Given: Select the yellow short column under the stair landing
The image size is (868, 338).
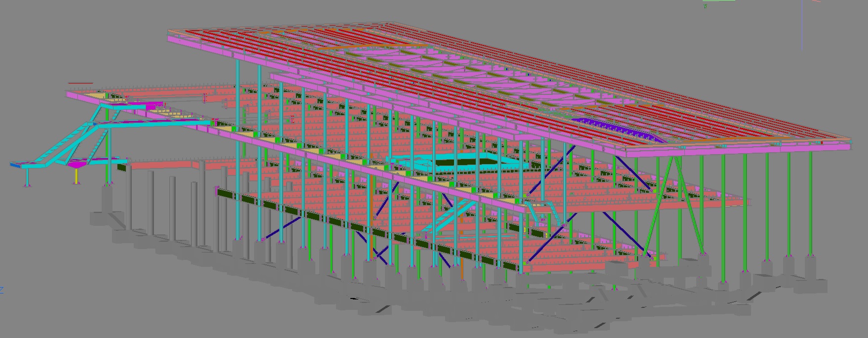Looking at the screenshot, I should tap(76, 175).
